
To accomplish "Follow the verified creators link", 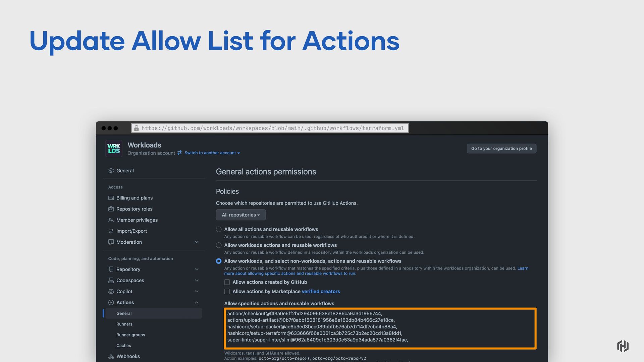I will pos(321,292).
